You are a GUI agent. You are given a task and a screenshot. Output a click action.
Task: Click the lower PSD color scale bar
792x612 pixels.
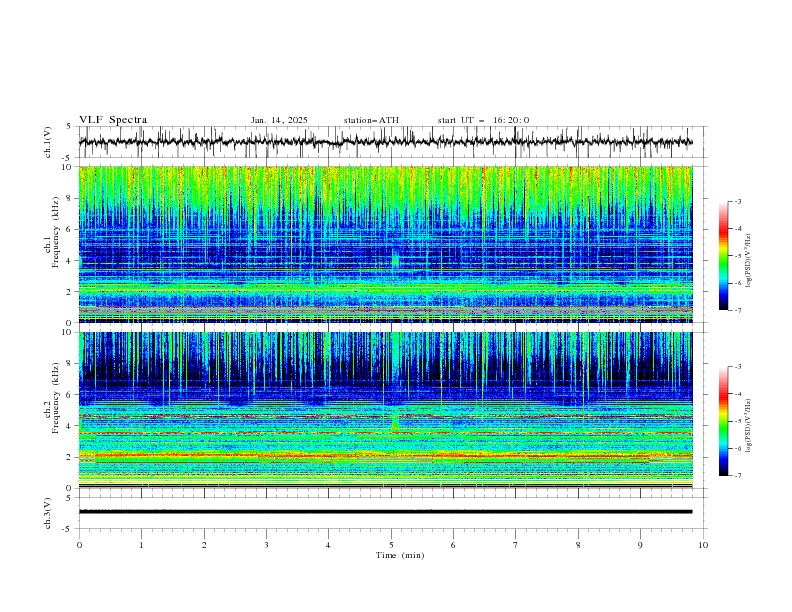tap(723, 421)
